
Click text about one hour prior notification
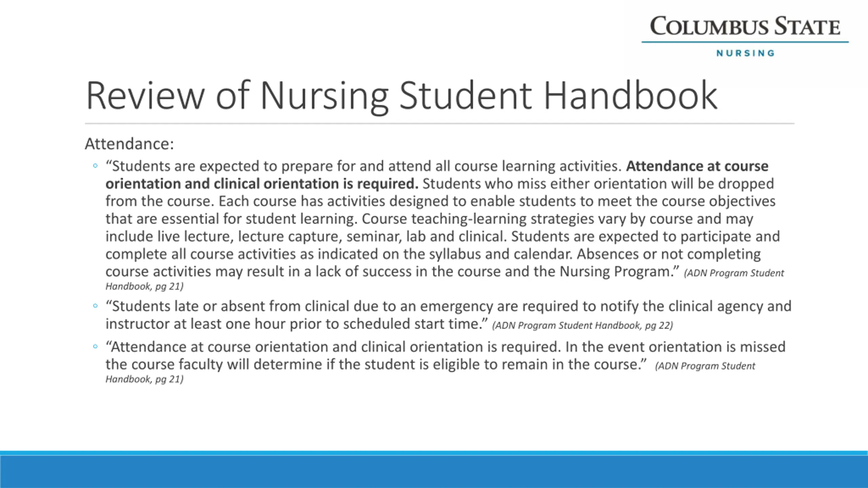tap(297, 324)
